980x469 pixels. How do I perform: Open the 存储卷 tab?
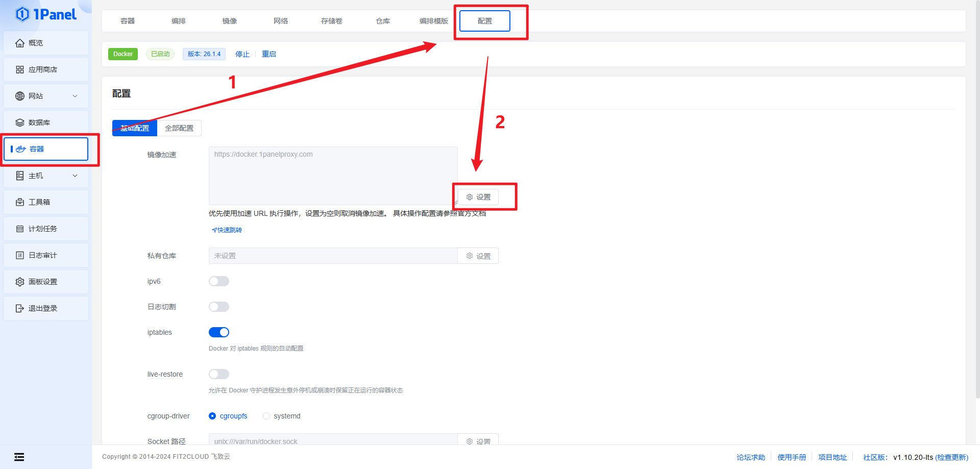[332, 21]
